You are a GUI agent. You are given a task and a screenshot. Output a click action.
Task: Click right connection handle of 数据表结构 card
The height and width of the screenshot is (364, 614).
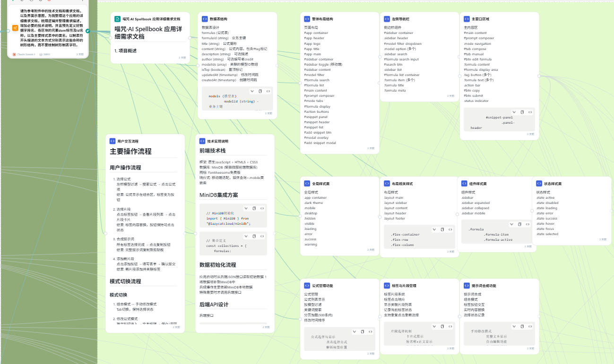[277, 65]
